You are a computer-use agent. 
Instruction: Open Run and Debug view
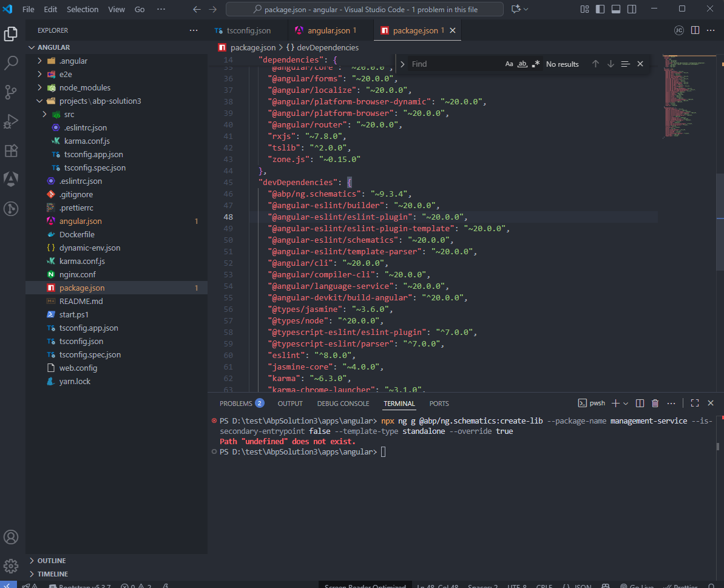(11, 121)
